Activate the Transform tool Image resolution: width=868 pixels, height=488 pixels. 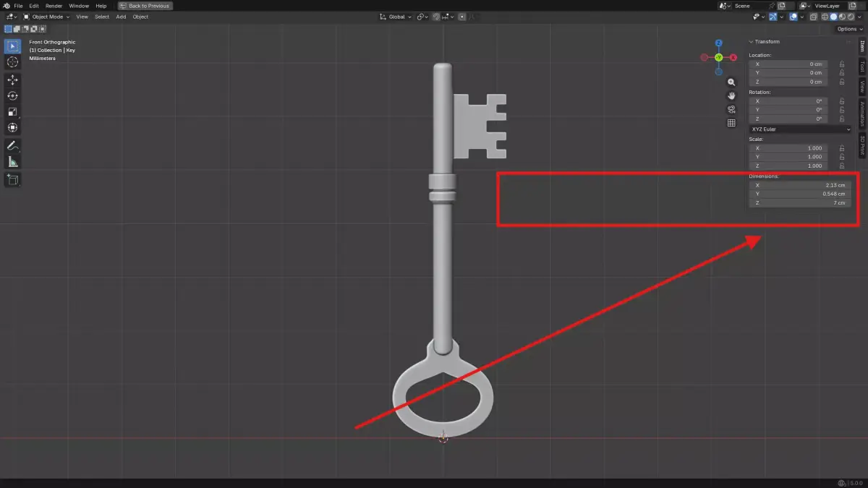12,127
